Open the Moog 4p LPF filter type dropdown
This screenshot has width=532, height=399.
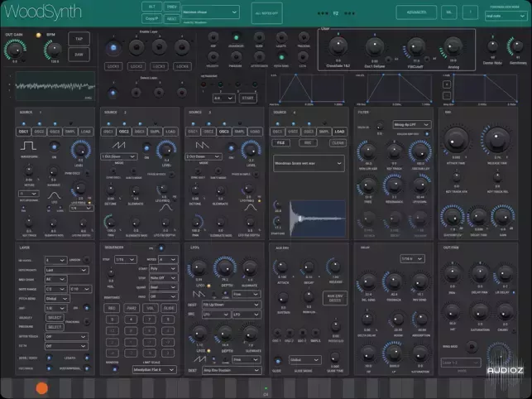(412, 125)
